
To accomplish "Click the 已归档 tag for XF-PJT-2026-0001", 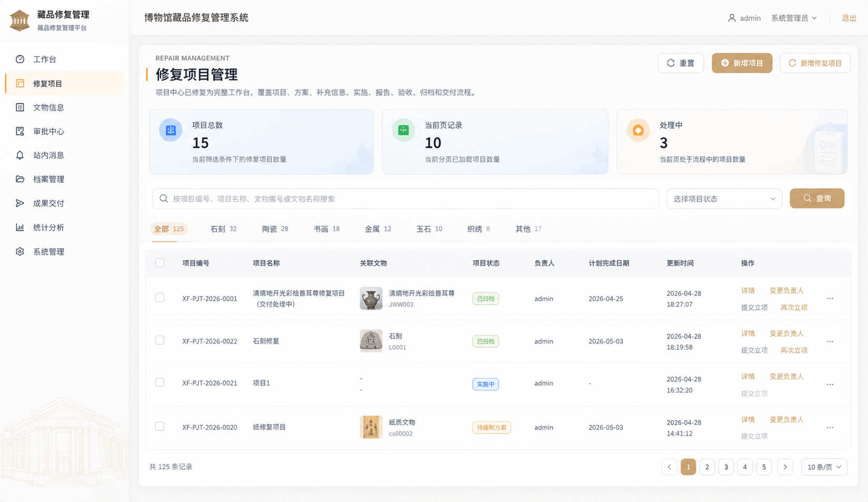I will [x=485, y=298].
